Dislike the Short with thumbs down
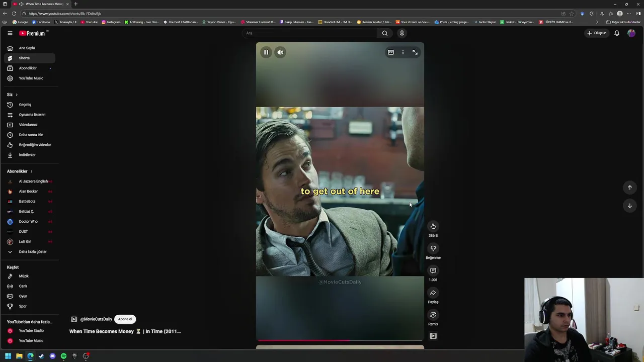Image resolution: width=644 pixels, height=362 pixels. point(433,248)
